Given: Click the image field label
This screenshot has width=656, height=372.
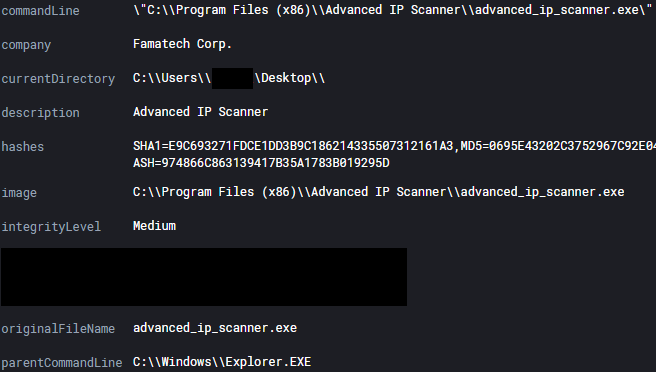Looking at the screenshot, I should coord(19,193).
